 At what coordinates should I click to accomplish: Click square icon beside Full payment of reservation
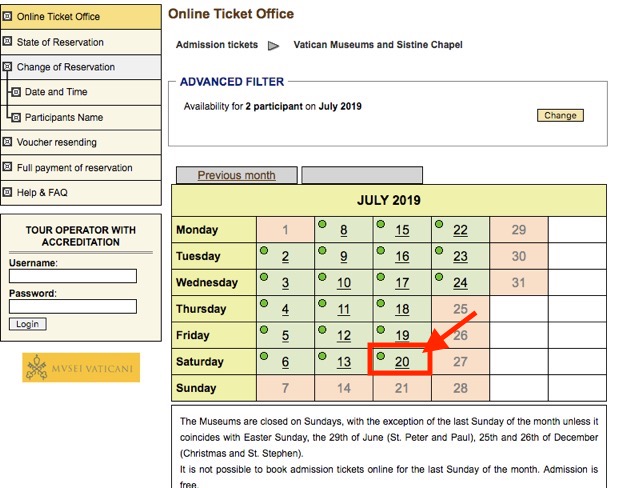point(7,167)
